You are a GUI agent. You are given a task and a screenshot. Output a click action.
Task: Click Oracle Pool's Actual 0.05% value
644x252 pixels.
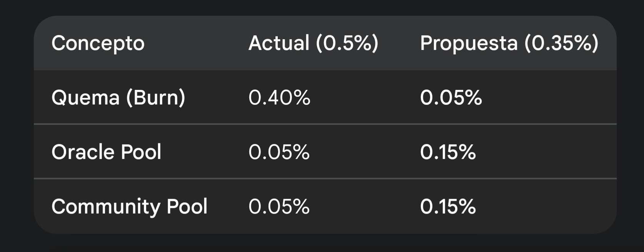tap(279, 152)
